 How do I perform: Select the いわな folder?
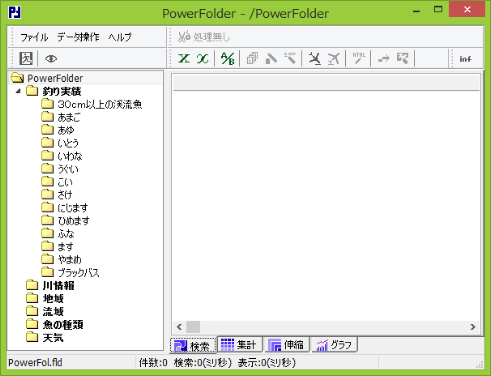[x=70, y=156]
